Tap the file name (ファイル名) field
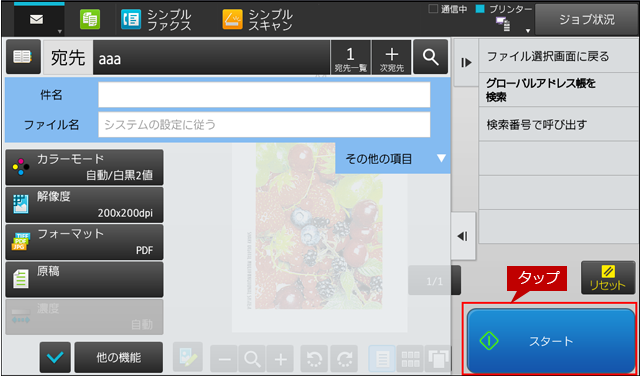 tap(264, 124)
